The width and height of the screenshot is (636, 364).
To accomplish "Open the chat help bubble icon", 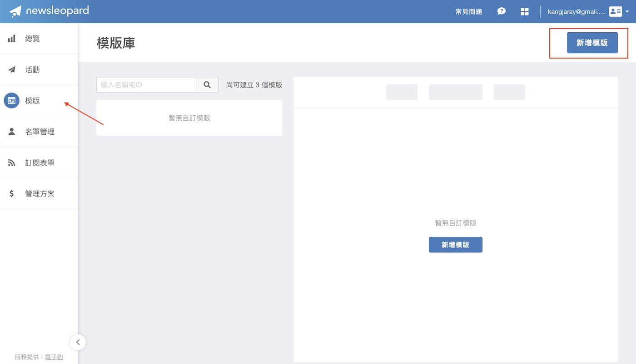I will pyautogui.click(x=502, y=11).
